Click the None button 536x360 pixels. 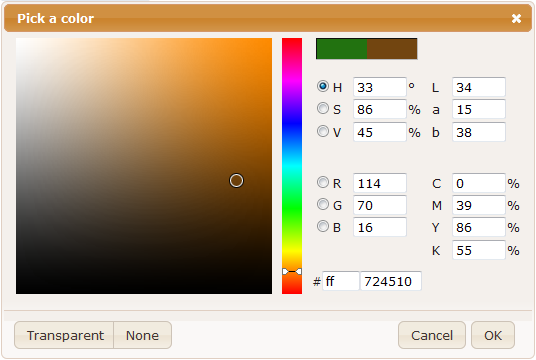coord(143,335)
